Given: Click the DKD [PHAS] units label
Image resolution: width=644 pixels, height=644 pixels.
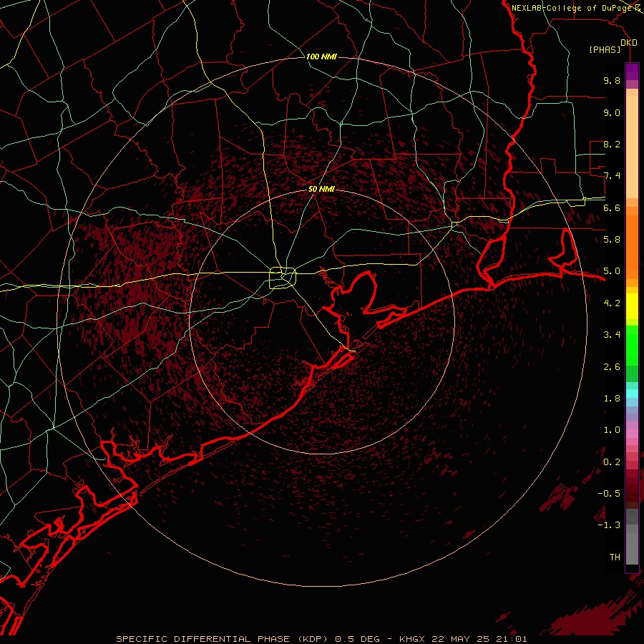Looking at the screenshot, I should point(613,46).
